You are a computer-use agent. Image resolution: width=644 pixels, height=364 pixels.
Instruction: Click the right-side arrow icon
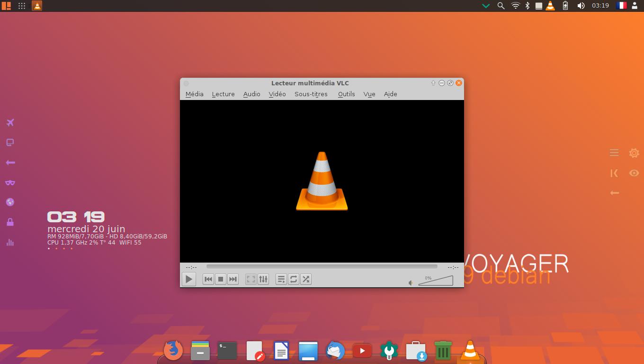(x=615, y=193)
